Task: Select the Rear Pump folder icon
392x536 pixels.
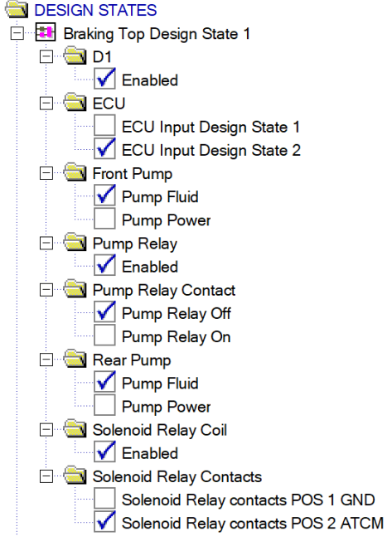Action: (x=75, y=359)
